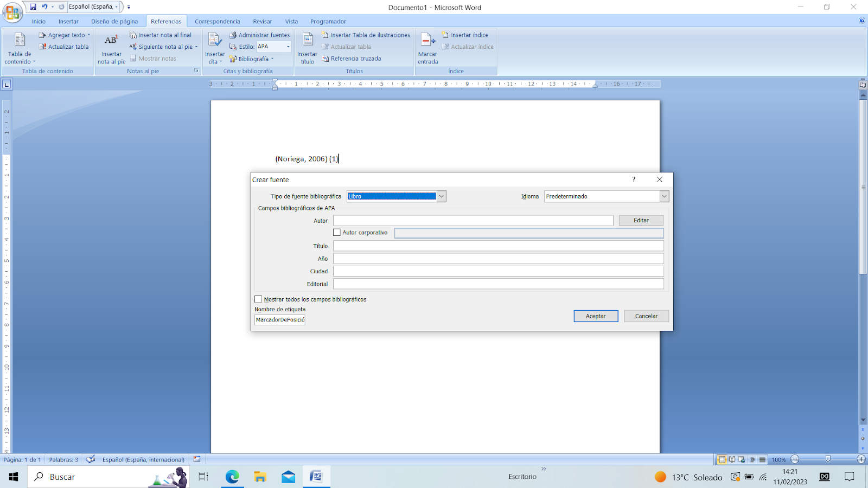
Task: Click vertical scrollbar down arrow
Action: (x=863, y=420)
